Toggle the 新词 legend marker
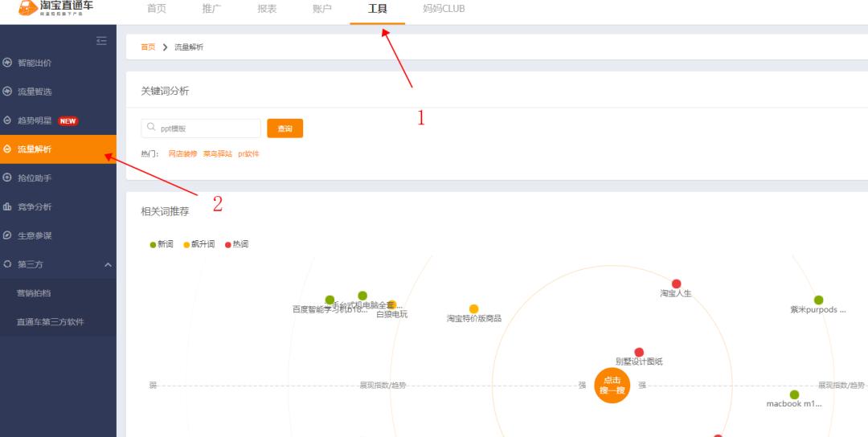868x437 pixels. pyautogui.click(x=153, y=244)
